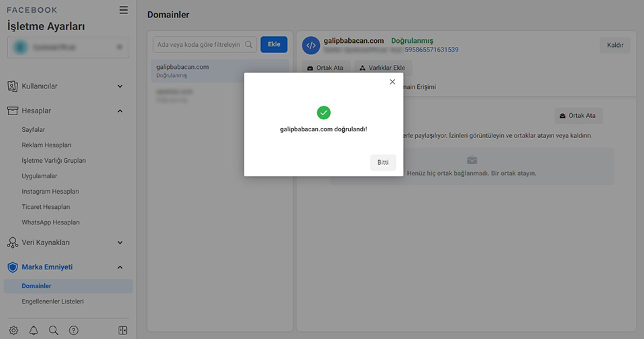Click the Ortak Ata button beside Varlıklar Ekle

pos(326,68)
